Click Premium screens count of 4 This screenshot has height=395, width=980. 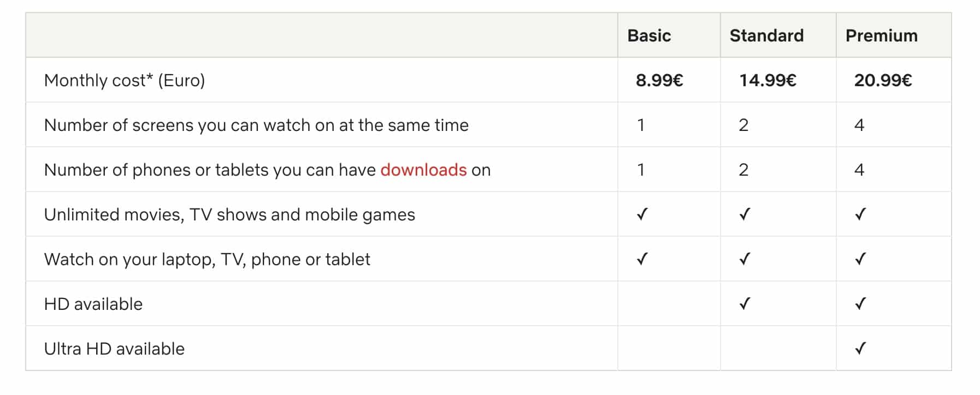tap(859, 125)
